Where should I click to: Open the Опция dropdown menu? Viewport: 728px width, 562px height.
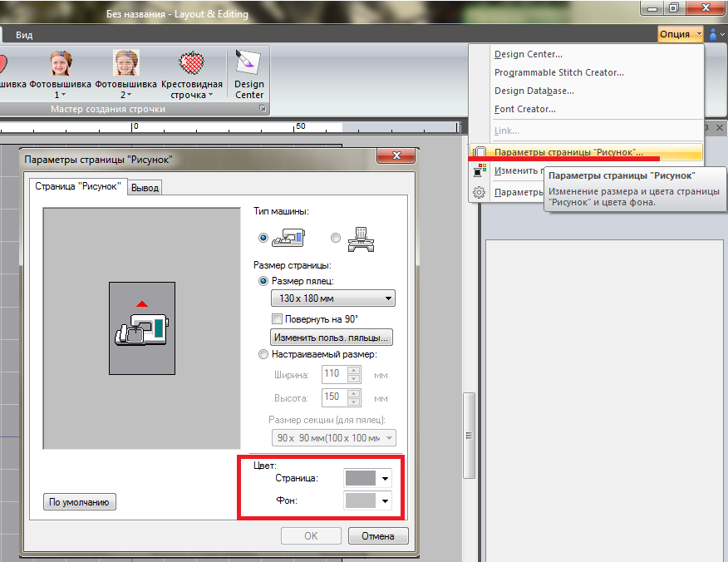pos(680,34)
